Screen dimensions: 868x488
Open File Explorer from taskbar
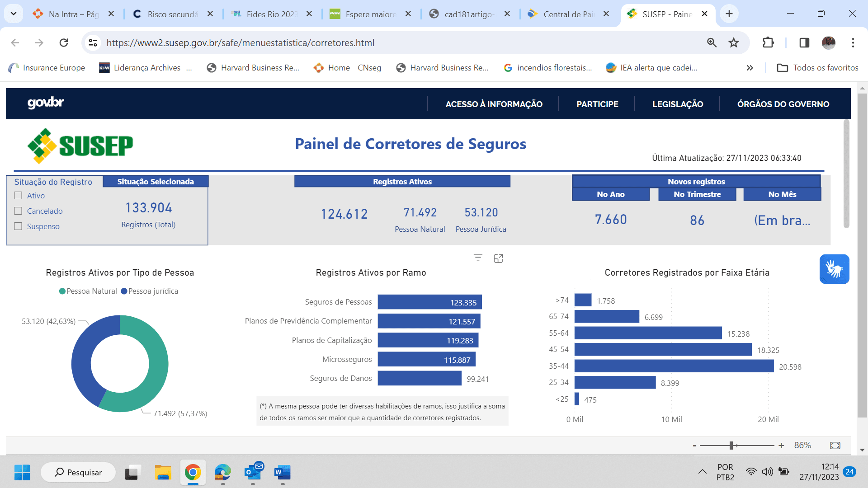(x=163, y=473)
